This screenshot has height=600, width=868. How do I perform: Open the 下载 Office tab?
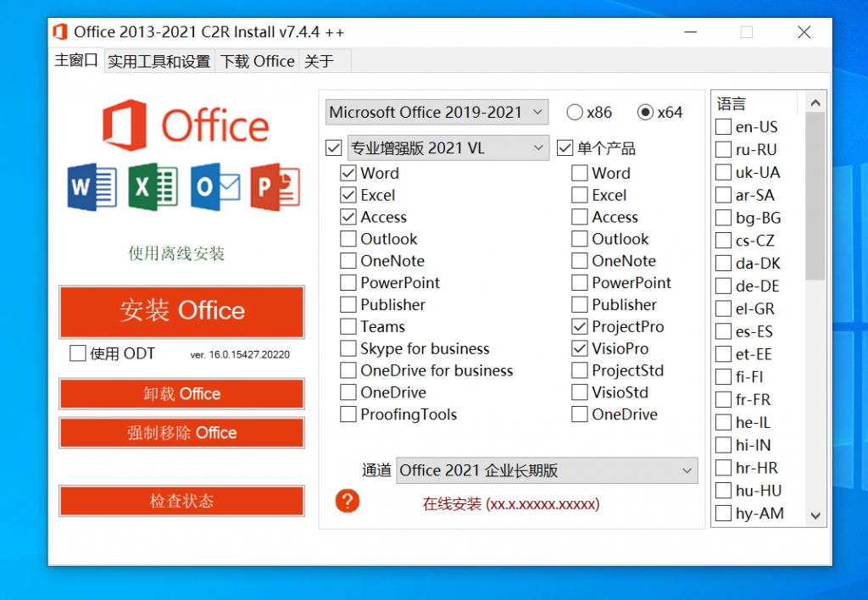258,61
